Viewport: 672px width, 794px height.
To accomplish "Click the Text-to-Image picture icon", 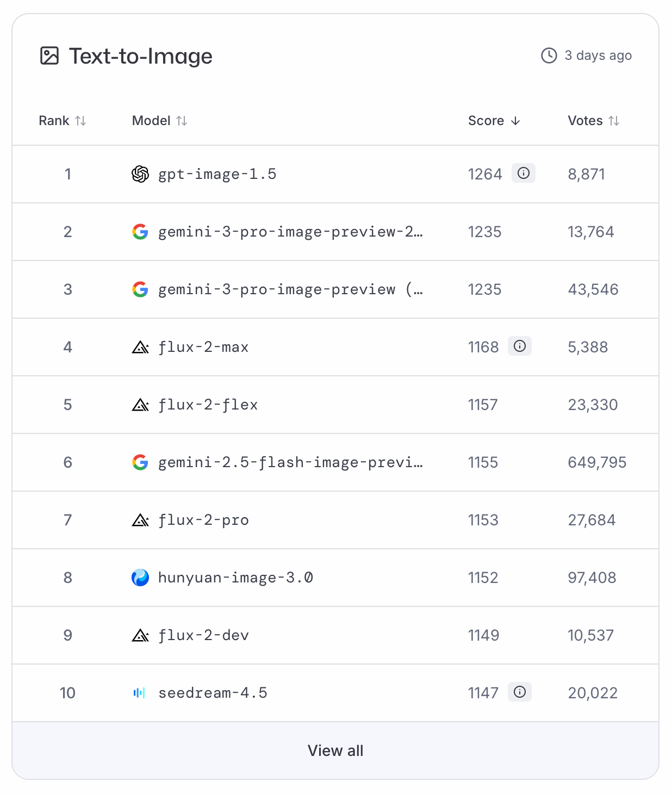I will [51, 55].
